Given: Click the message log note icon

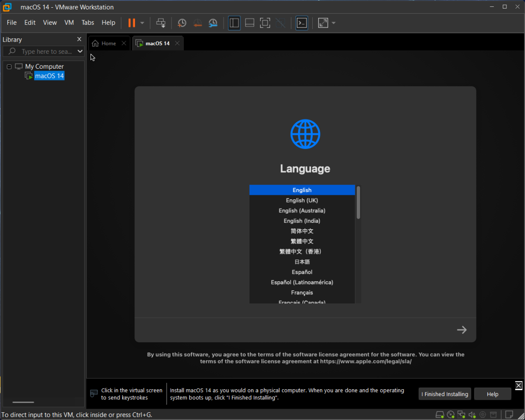Looking at the screenshot, I should (x=509, y=415).
